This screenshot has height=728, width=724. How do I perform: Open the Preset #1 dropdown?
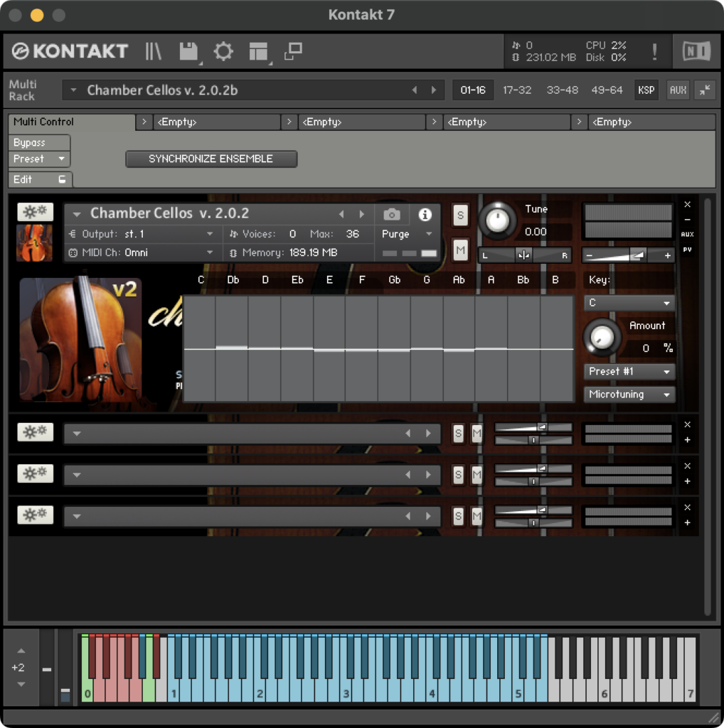(629, 371)
